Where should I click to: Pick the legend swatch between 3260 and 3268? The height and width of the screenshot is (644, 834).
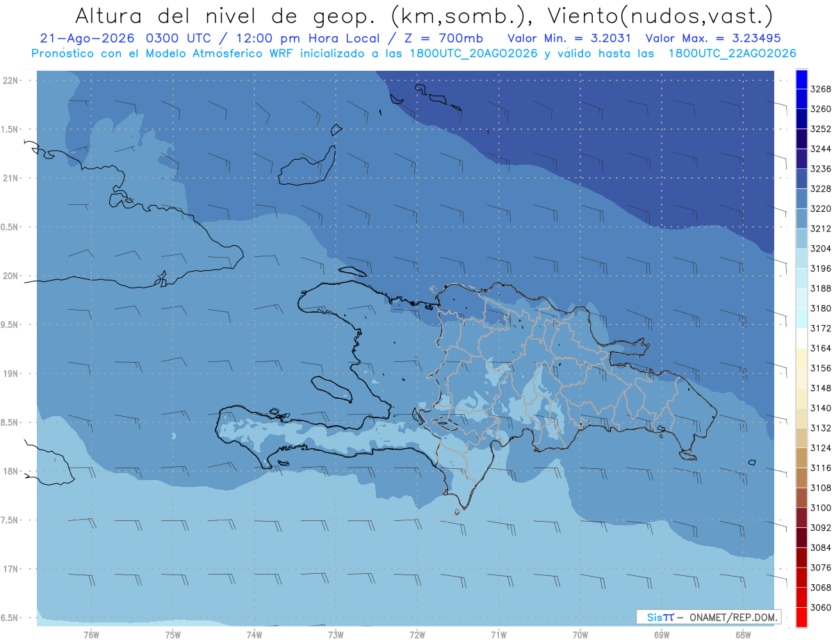pos(801,99)
